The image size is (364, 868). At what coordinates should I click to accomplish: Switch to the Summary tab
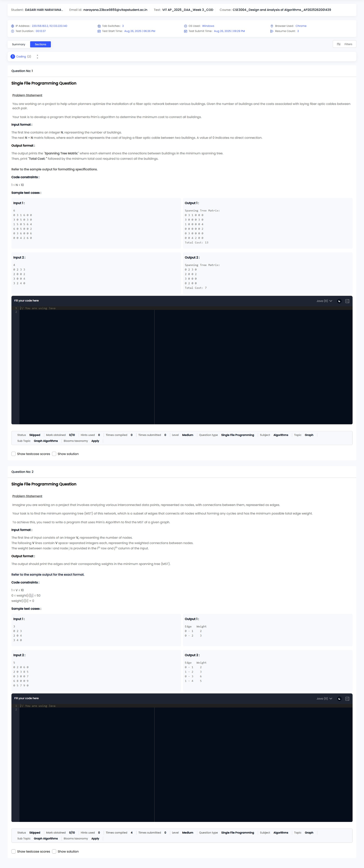19,45
